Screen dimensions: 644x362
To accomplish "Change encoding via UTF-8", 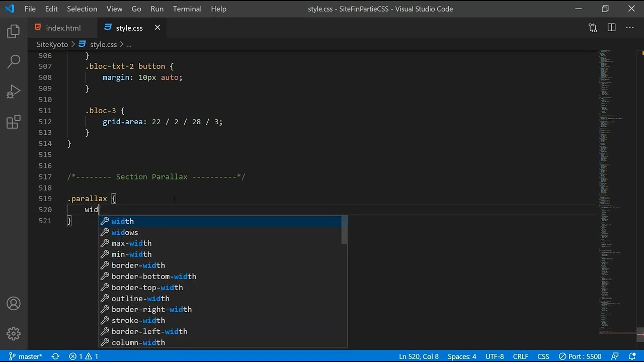I will tap(495, 356).
